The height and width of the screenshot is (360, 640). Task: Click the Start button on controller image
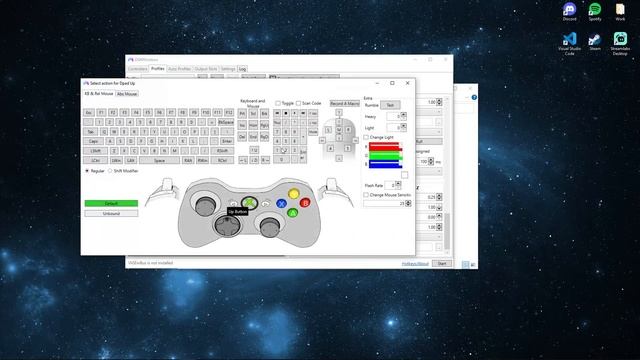266,203
